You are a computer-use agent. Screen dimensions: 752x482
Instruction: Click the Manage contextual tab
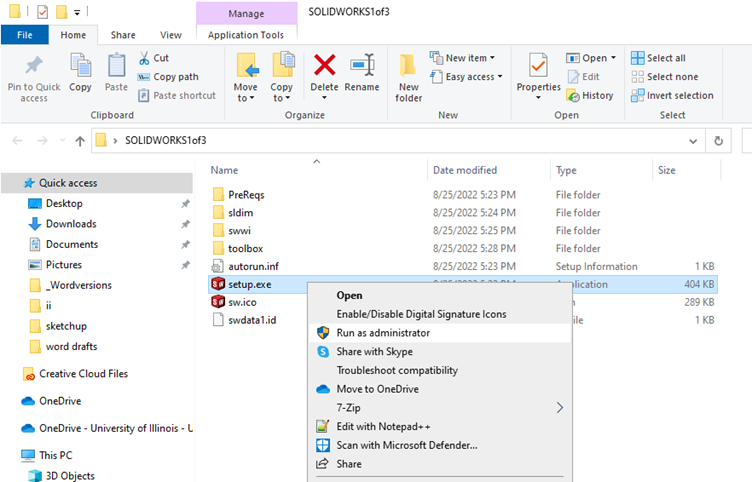(x=247, y=13)
